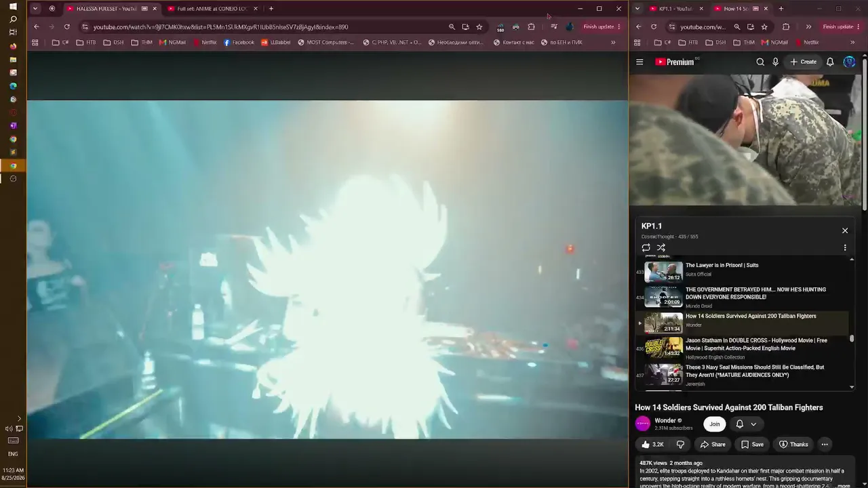Bookmark page with star in left window
The width and height of the screenshot is (868, 488).
click(x=479, y=27)
